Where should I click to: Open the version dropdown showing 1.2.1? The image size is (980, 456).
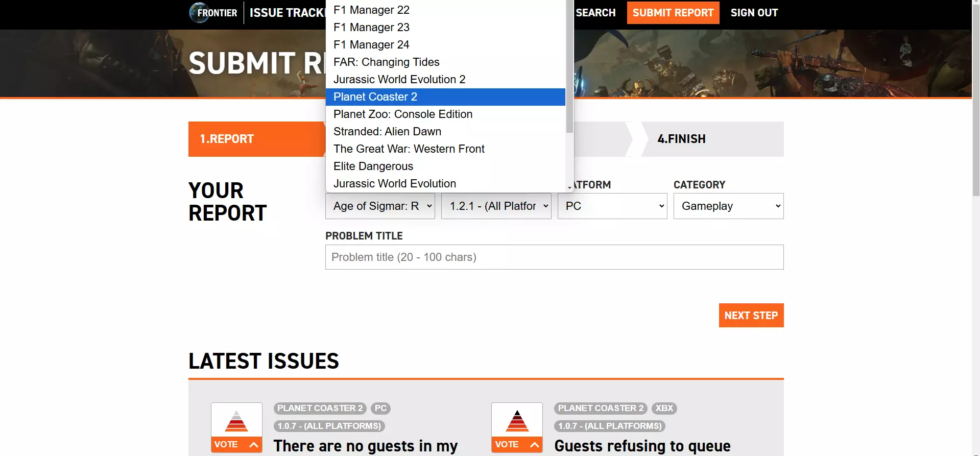coord(496,206)
